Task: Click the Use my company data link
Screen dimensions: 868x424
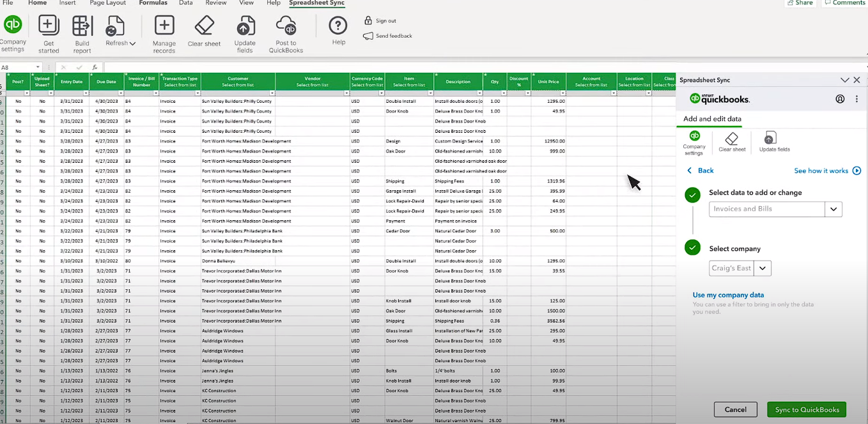Action: tap(728, 295)
